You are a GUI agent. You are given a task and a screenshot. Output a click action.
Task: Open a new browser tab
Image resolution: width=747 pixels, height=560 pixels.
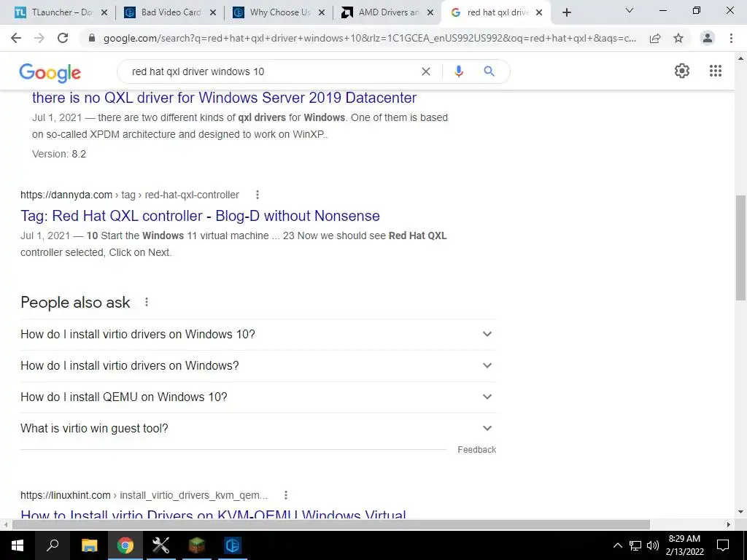pos(566,13)
